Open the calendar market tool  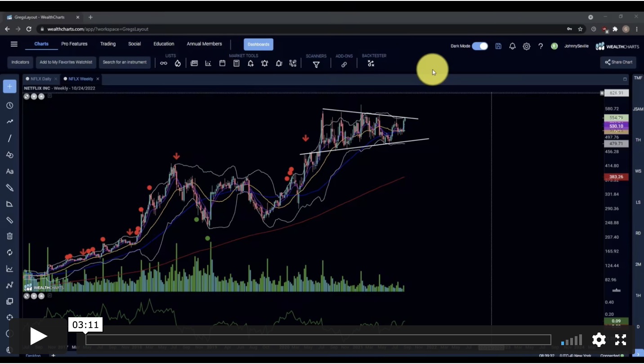click(x=222, y=63)
